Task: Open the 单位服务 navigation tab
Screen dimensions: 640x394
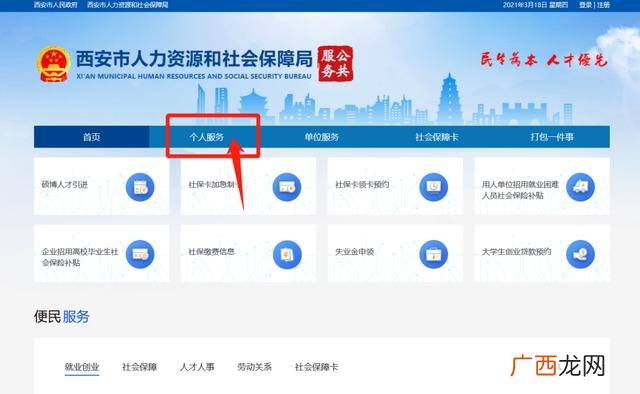Action: [322, 137]
